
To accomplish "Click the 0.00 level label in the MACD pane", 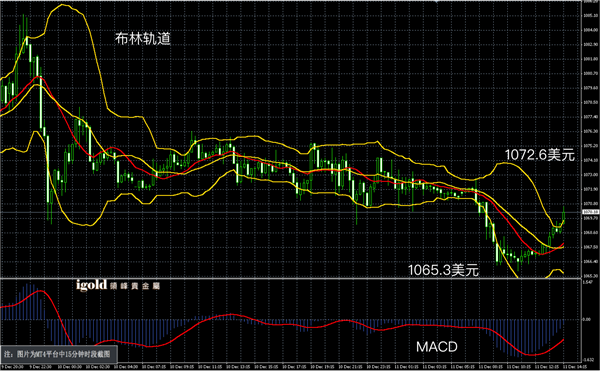I will click(587, 319).
